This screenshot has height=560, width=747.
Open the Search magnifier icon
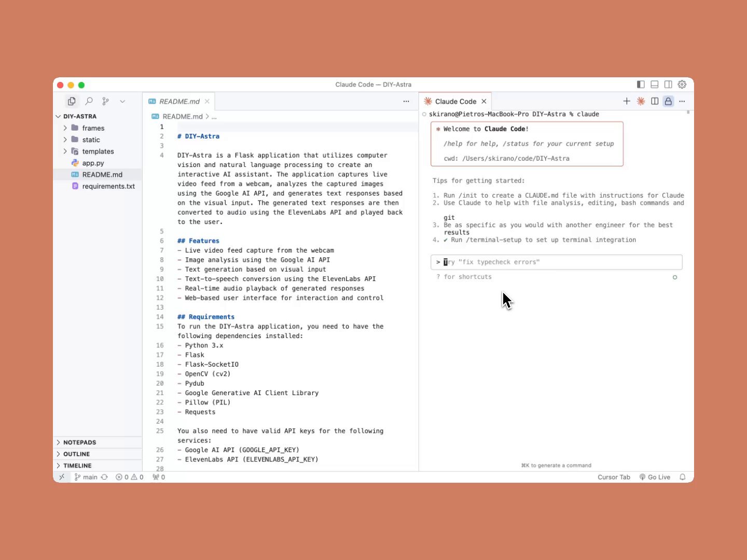point(89,101)
